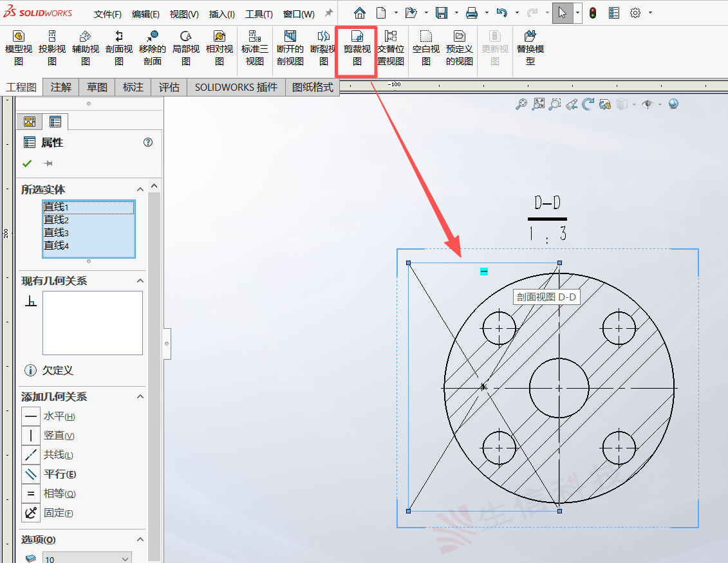728x563 pixels.
Task: Open the 工具(T) menu
Action: point(259,14)
